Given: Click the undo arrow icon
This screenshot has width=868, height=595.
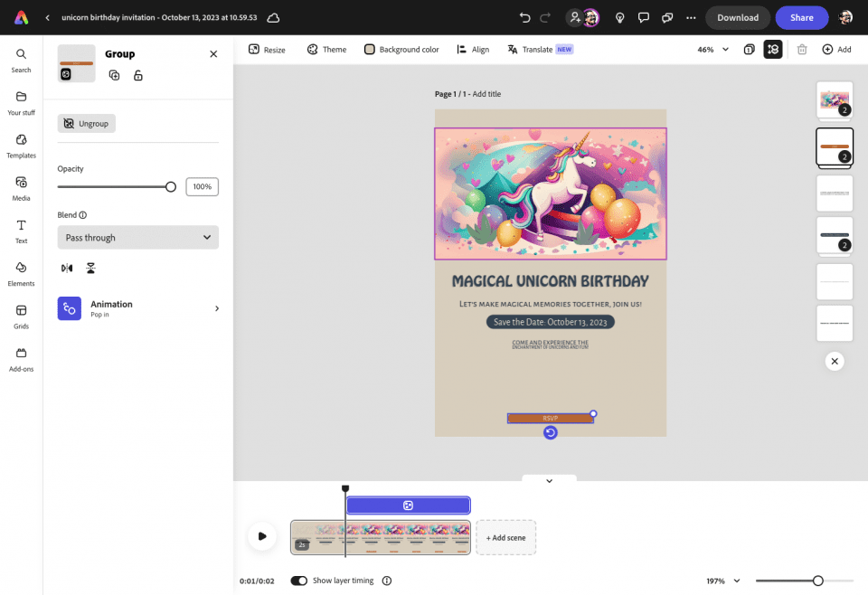Looking at the screenshot, I should tap(525, 17).
